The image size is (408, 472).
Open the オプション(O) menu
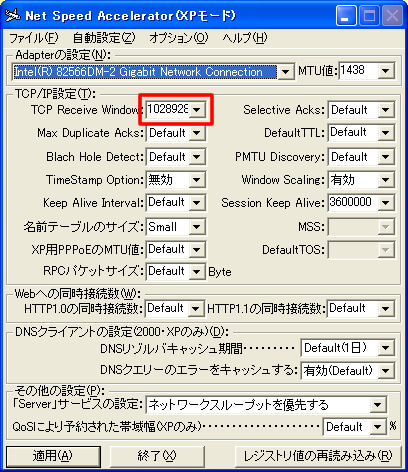[x=179, y=38]
